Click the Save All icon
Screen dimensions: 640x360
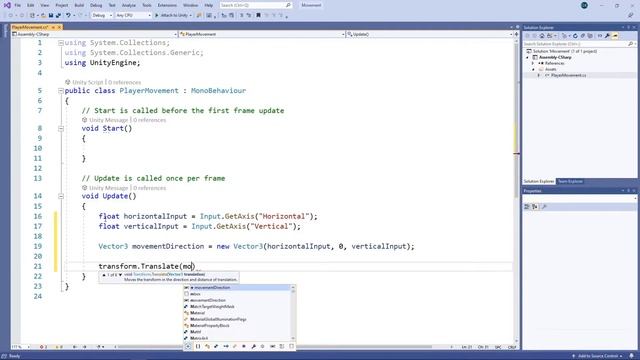point(58,16)
